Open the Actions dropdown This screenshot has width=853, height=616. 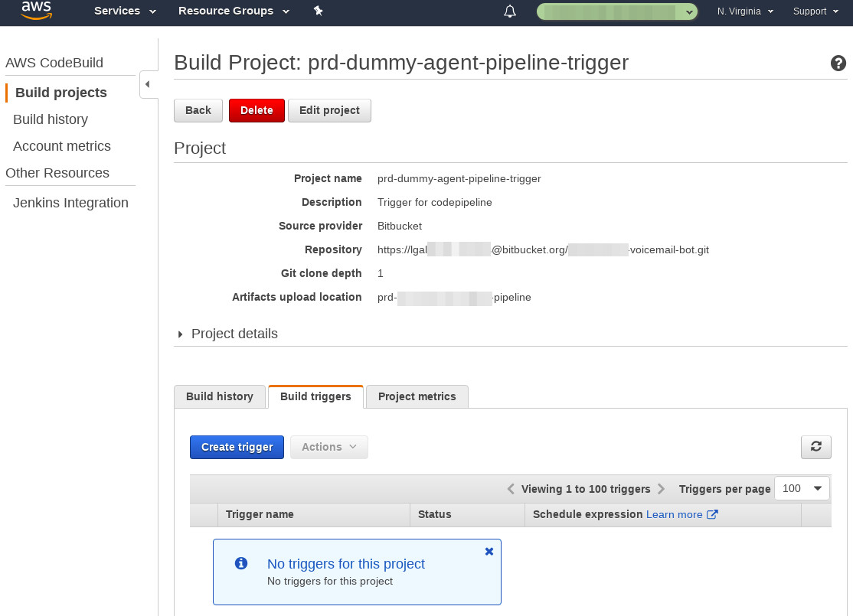pos(329,447)
